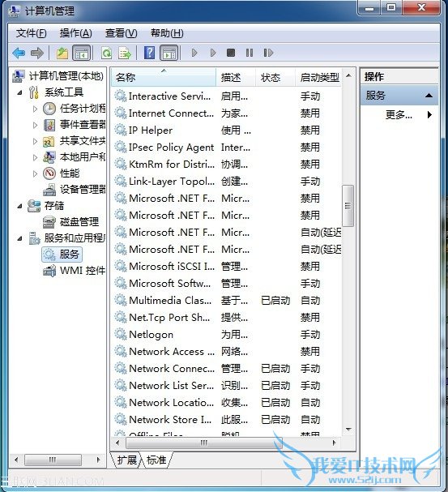
Task: Select the Network List Ser... service
Action: (x=227, y=385)
